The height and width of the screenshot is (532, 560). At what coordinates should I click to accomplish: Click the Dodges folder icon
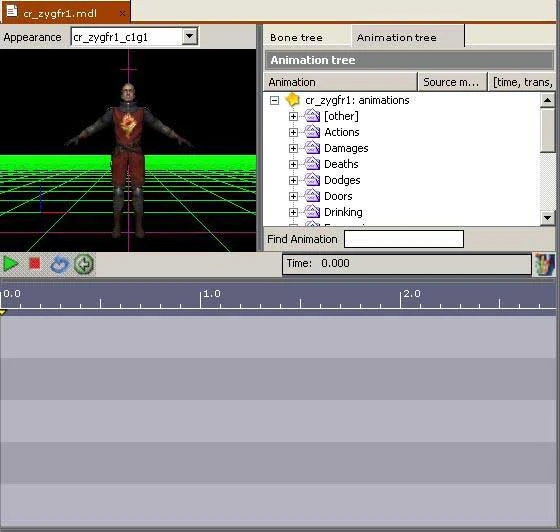(312, 180)
